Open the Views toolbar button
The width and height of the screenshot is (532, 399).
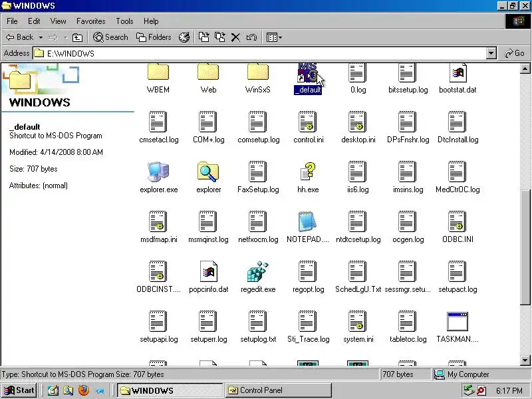274,37
